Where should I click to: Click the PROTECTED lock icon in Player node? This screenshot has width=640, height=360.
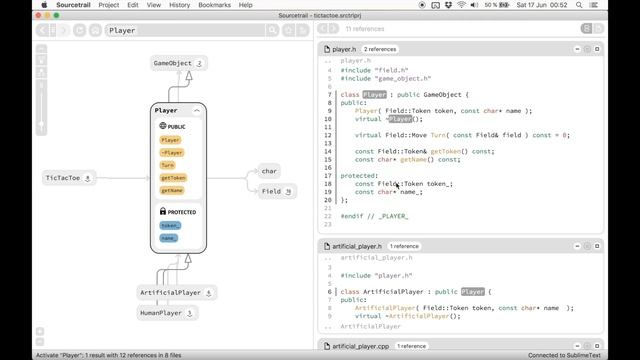pyautogui.click(x=163, y=211)
